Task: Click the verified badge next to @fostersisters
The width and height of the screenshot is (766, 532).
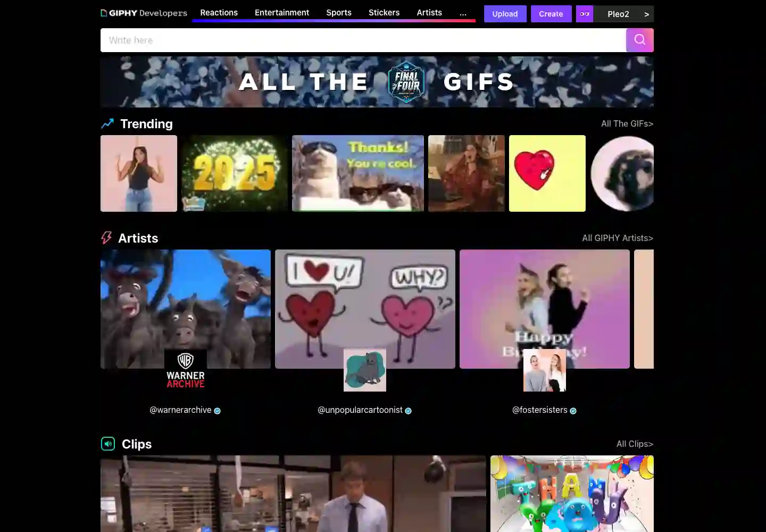Action: (573, 411)
